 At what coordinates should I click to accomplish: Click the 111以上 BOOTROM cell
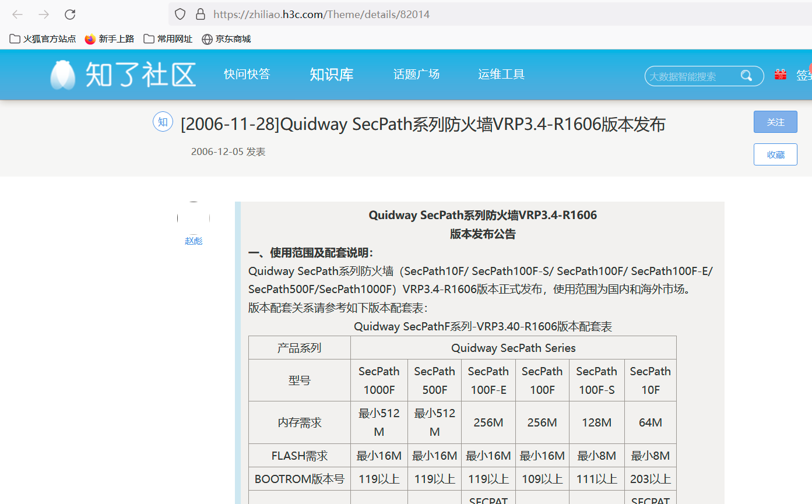597,479
